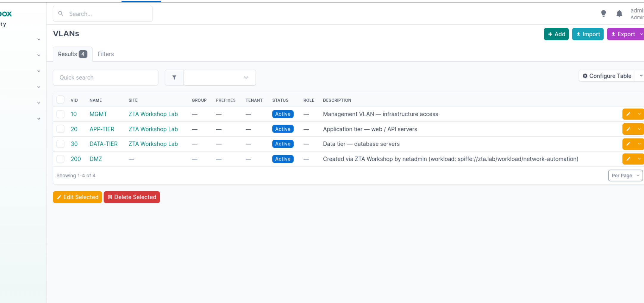
Task: Open ZTA Workshop Lab site in the DATA-TIER row
Action: (153, 144)
